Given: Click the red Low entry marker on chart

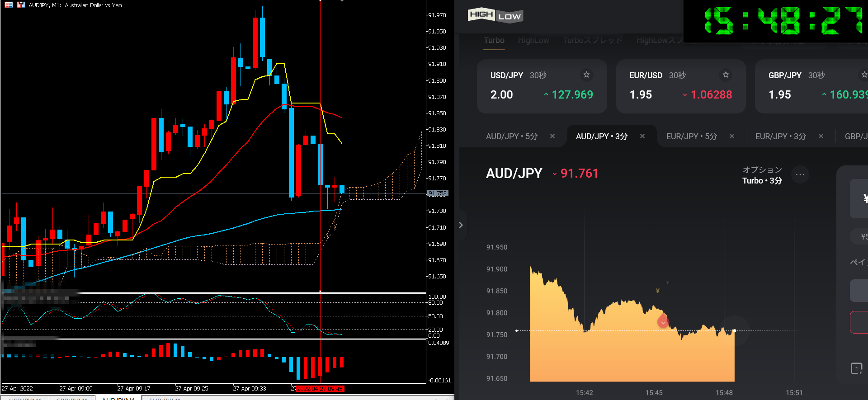Looking at the screenshot, I should point(663,322).
